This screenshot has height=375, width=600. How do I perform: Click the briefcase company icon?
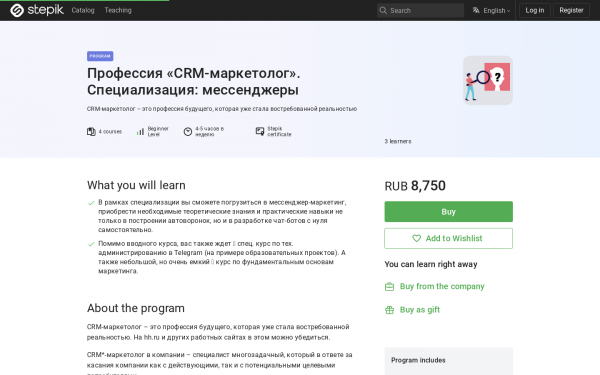pyautogui.click(x=389, y=287)
